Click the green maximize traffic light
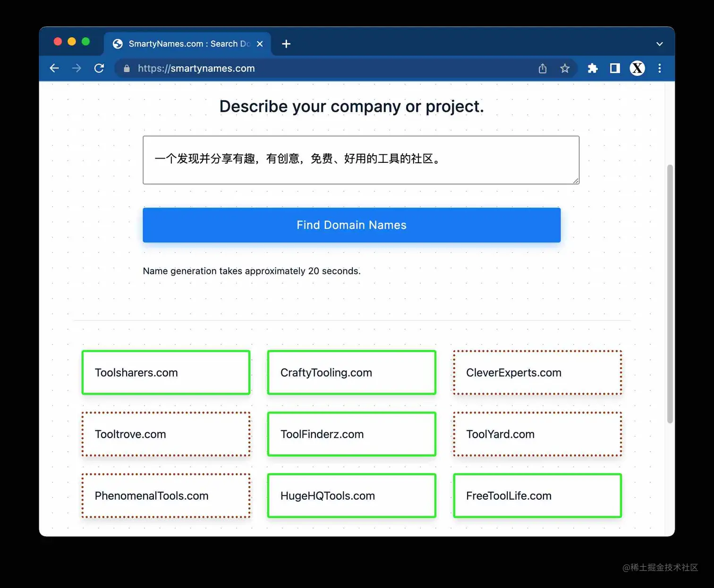 85,42
